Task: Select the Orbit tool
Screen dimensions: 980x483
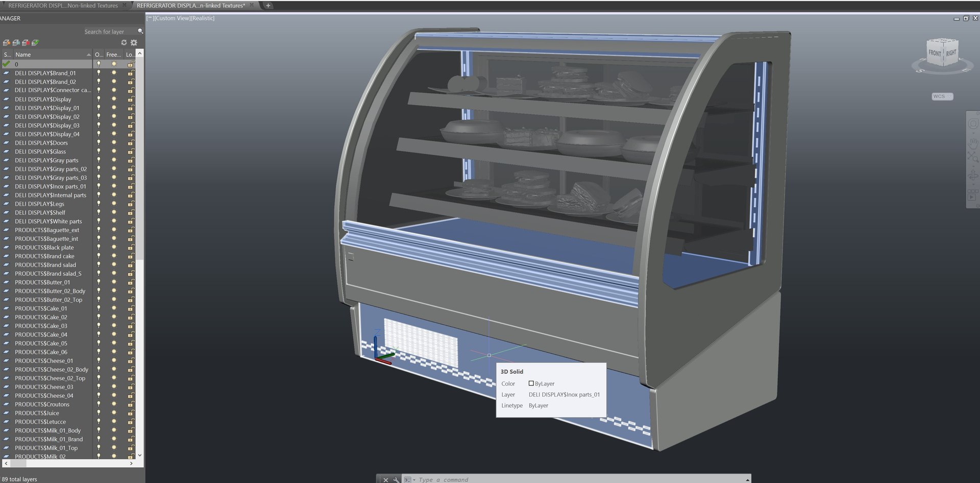Action: pyautogui.click(x=973, y=176)
